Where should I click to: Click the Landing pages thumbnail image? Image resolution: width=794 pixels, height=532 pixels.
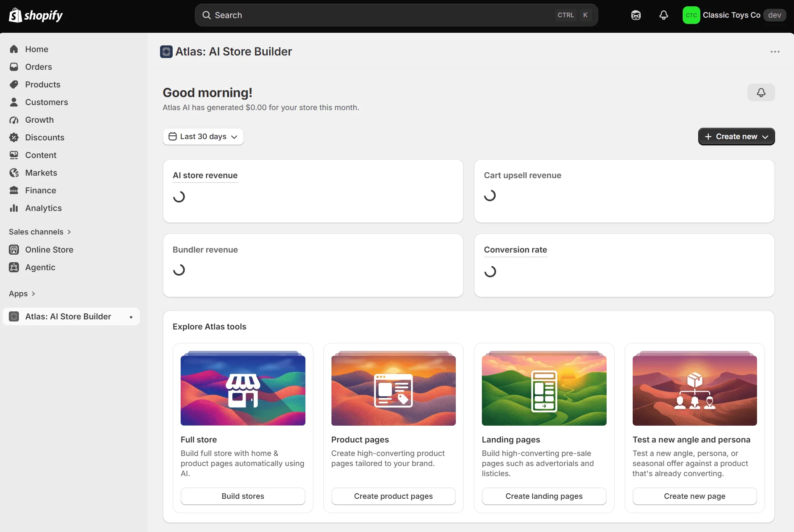544,389
